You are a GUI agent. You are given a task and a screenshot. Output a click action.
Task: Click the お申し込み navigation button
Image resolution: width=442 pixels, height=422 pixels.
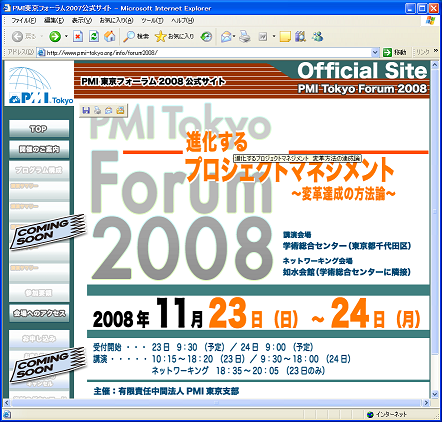[39, 339]
